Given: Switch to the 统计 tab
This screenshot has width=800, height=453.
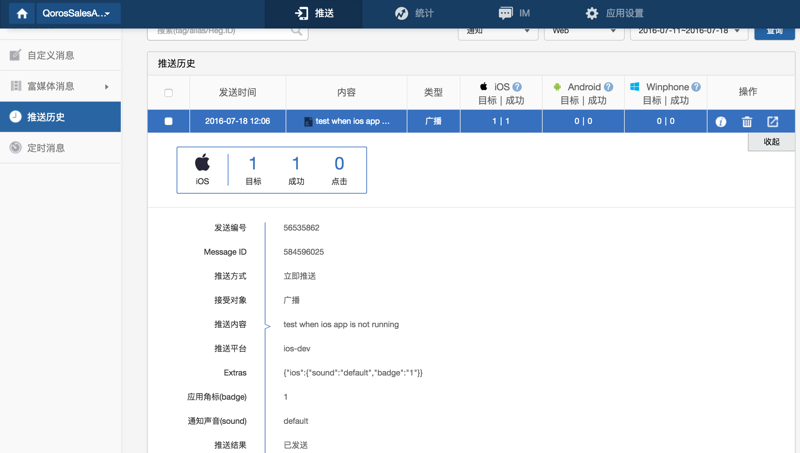Looking at the screenshot, I should (x=414, y=13).
